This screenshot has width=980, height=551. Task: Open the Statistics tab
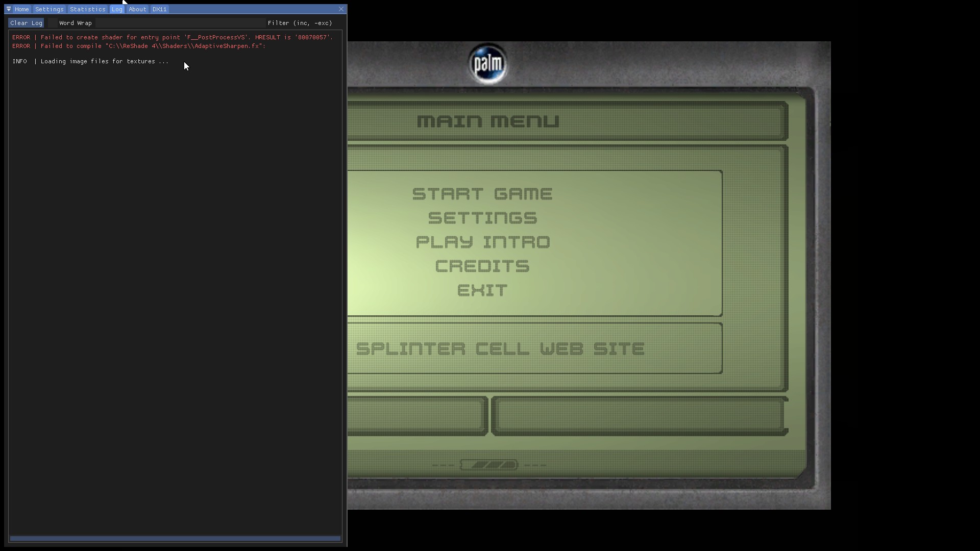pyautogui.click(x=88, y=9)
